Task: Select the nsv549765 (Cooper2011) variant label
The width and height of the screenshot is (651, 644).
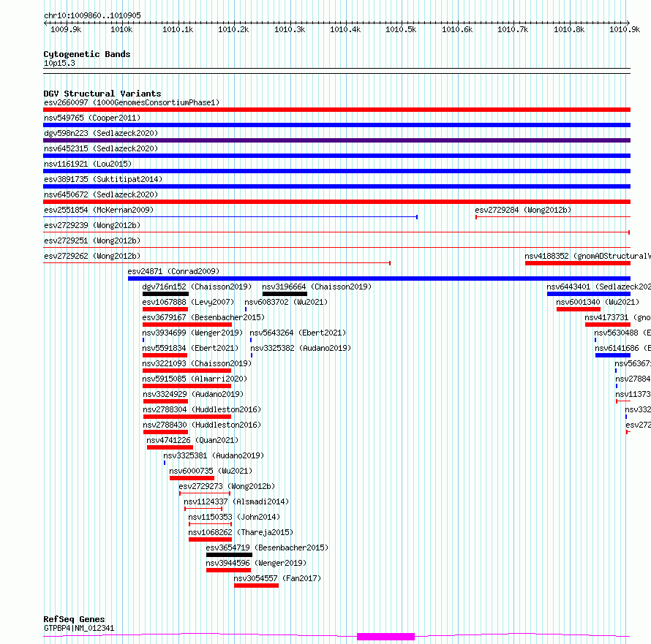Action: 92,118
